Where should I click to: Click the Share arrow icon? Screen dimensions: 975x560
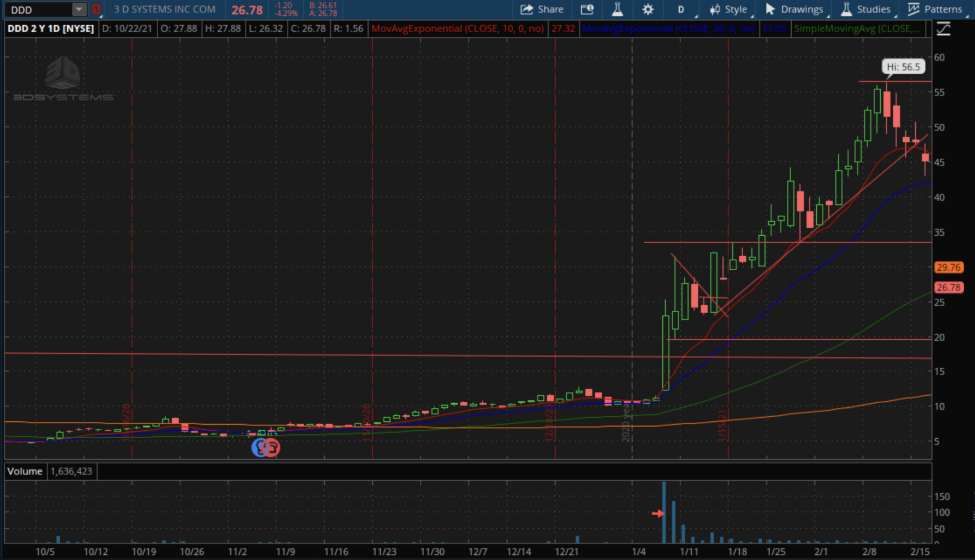[526, 9]
